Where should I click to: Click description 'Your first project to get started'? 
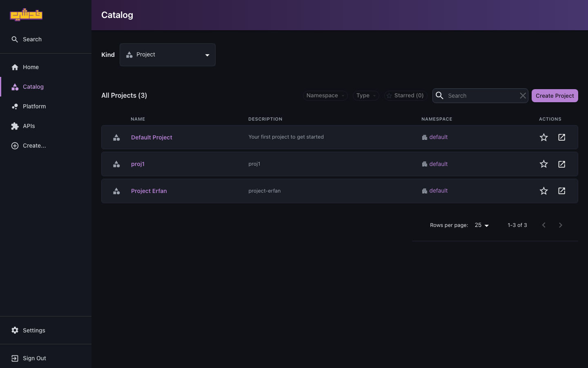click(286, 137)
